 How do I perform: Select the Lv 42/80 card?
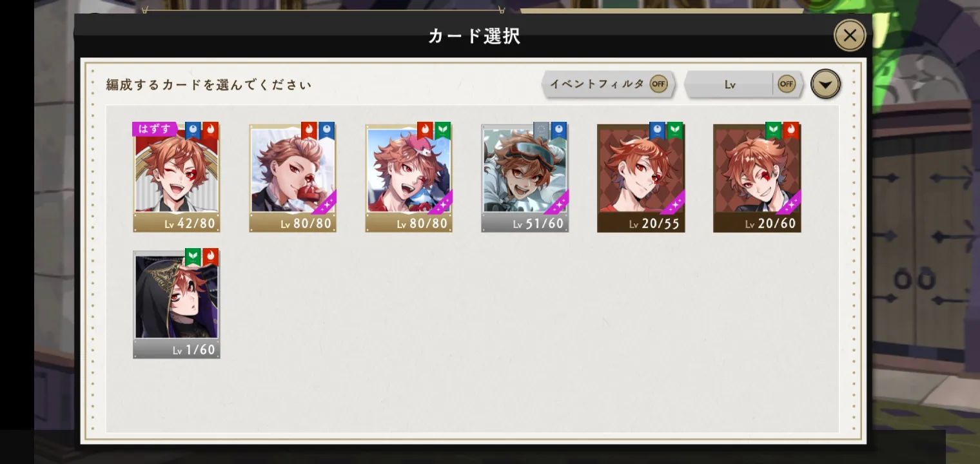(177, 178)
